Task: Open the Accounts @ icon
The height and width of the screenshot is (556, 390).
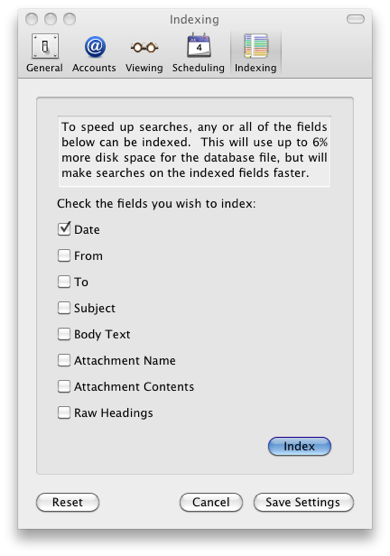Action: tap(95, 46)
